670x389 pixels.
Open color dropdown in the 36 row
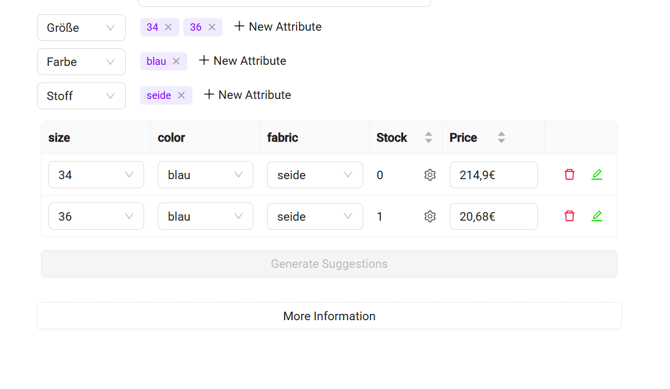206,216
